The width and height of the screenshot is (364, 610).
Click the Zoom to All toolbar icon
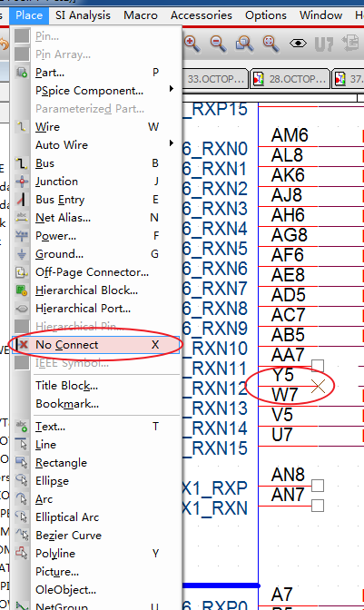(x=271, y=44)
